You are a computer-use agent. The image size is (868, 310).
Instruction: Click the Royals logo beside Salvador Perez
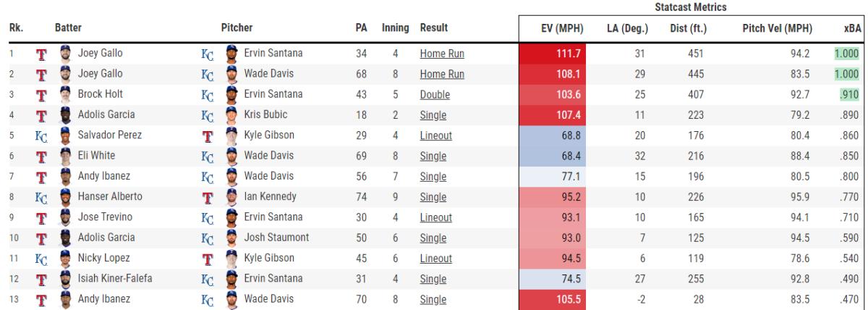point(42,135)
